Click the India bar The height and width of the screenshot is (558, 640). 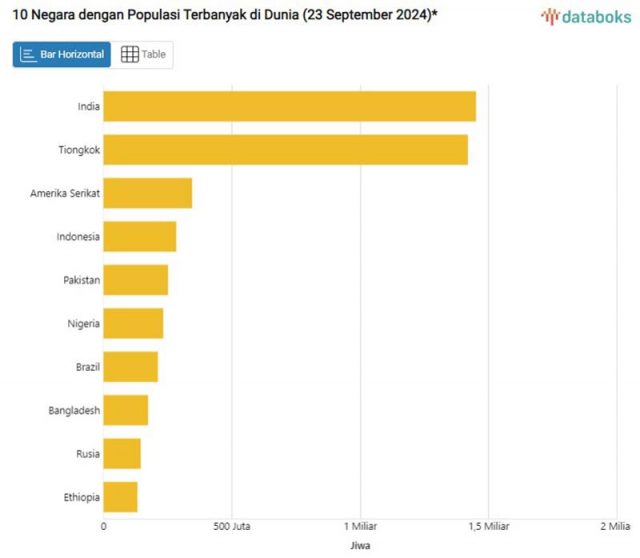tap(289, 106)
